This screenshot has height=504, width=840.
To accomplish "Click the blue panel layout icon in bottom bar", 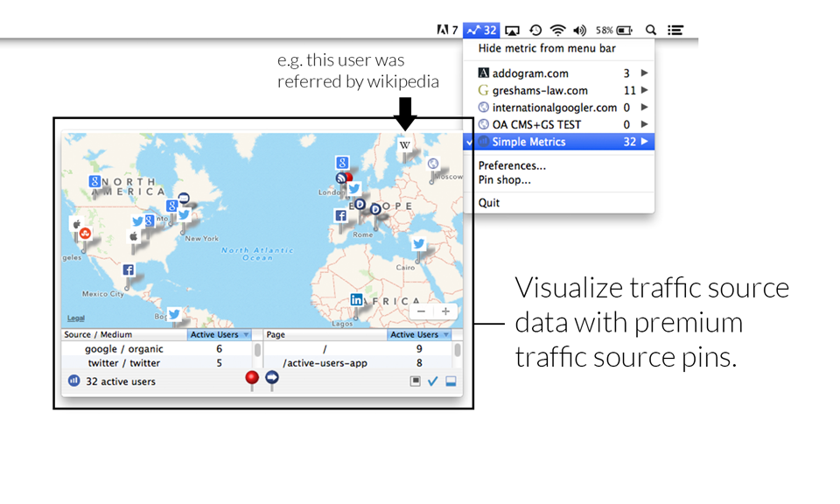I will 451,381.
